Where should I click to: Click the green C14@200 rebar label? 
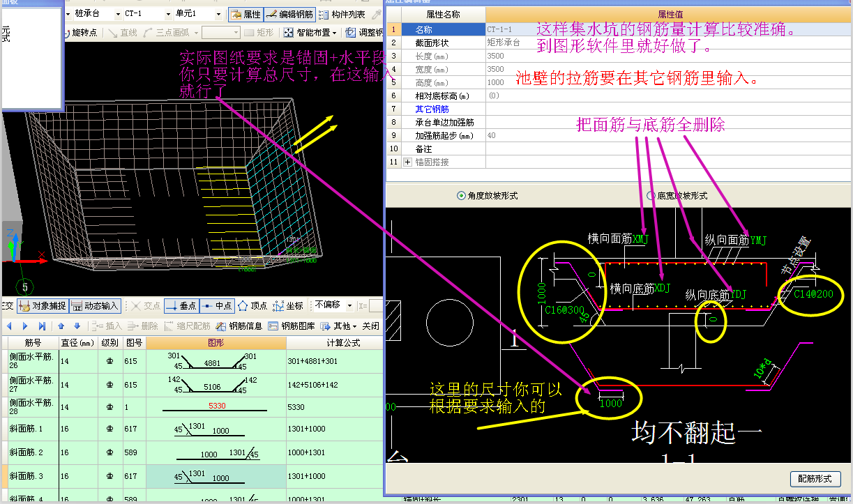tap(813, 294)
